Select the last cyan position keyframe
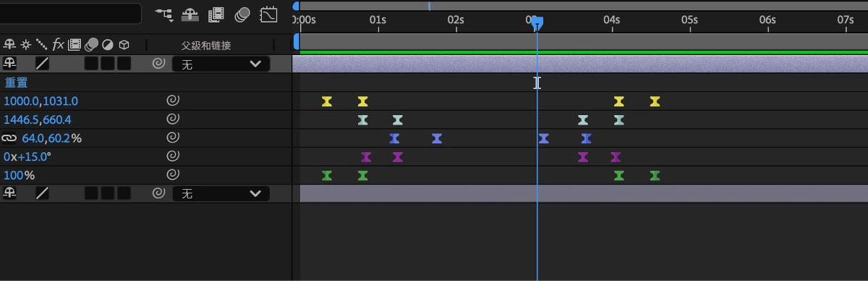The width and height of the screenshot is (868, 281). 618,119
